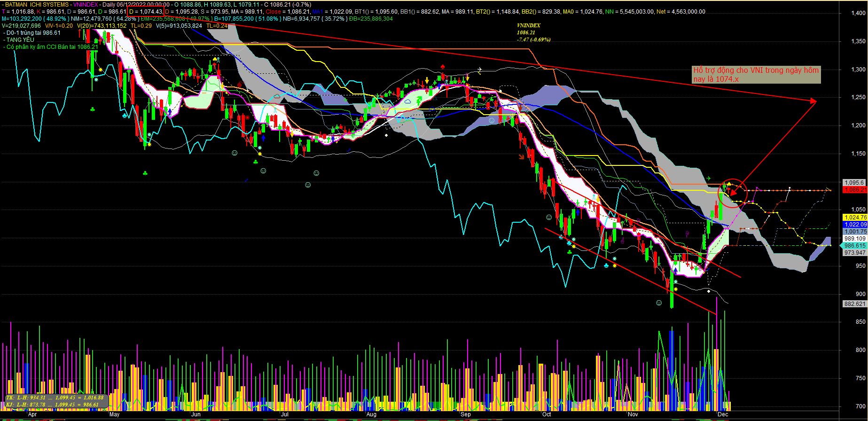
Task: Click the red support note text box
Action: click(756, 75)
